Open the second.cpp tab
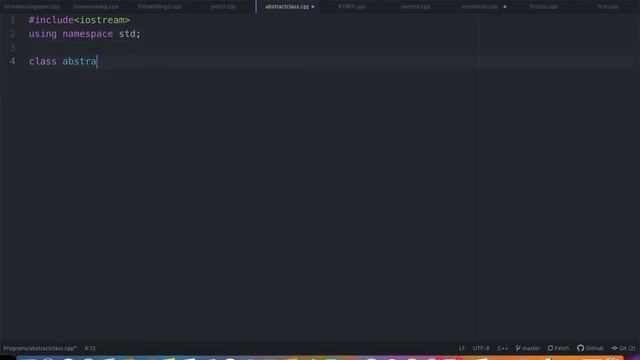Image resolution: width=640 pixels, height=360 pixels. (x=416, y=7)
